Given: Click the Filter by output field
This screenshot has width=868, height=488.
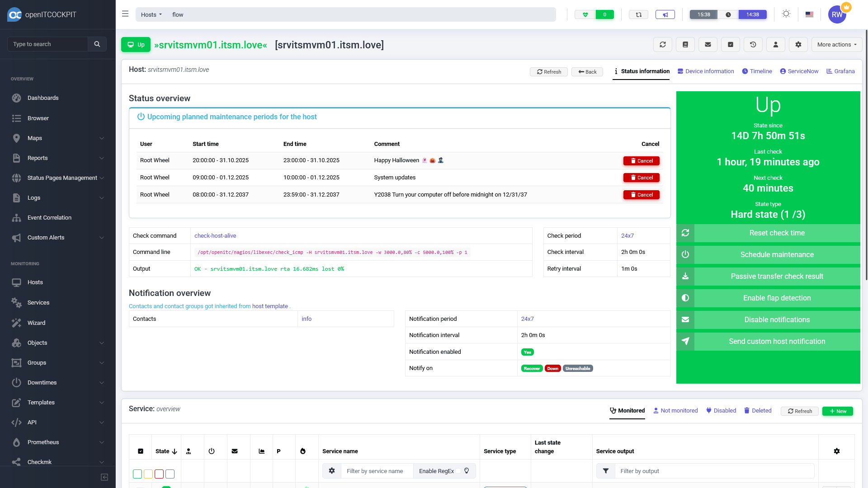Looking at the screenshot, I should pyautogui.click(x=714, y=471).
